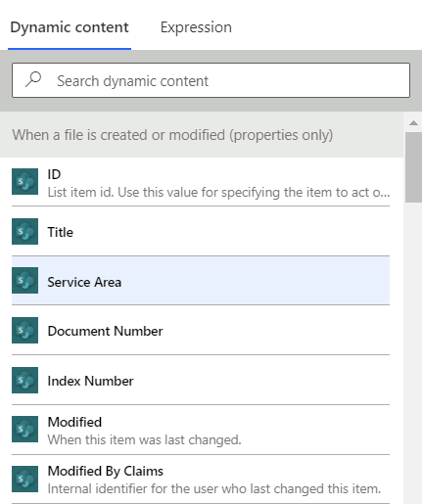This screenshot has height=504, width=422.
Task: Click the SharePoint icon beside Modified
Action: coord(24,429)
